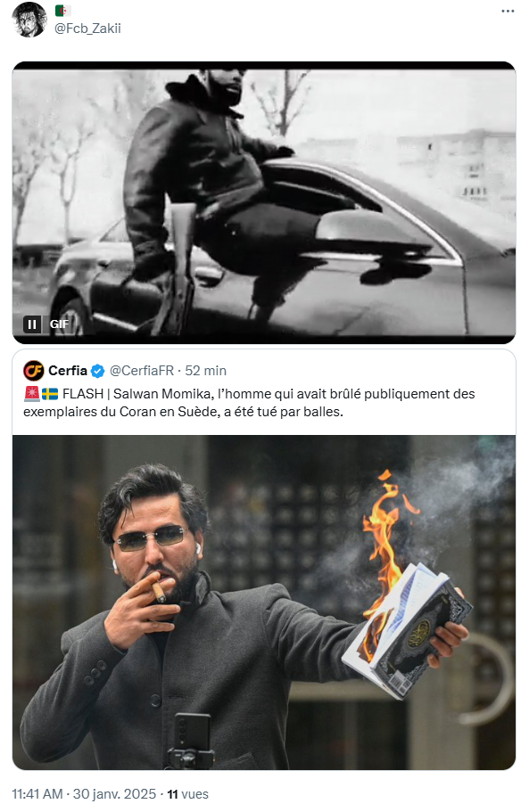The width and height of the screenshot is (521, 812).
Task: Click the 52 min timestamp
Action: point(206,371)
